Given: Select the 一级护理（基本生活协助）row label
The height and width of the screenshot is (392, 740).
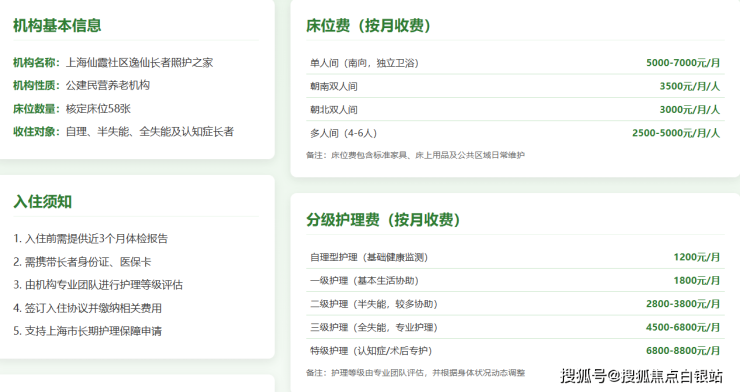Looking at the screenshot, I should coord(364,281).
